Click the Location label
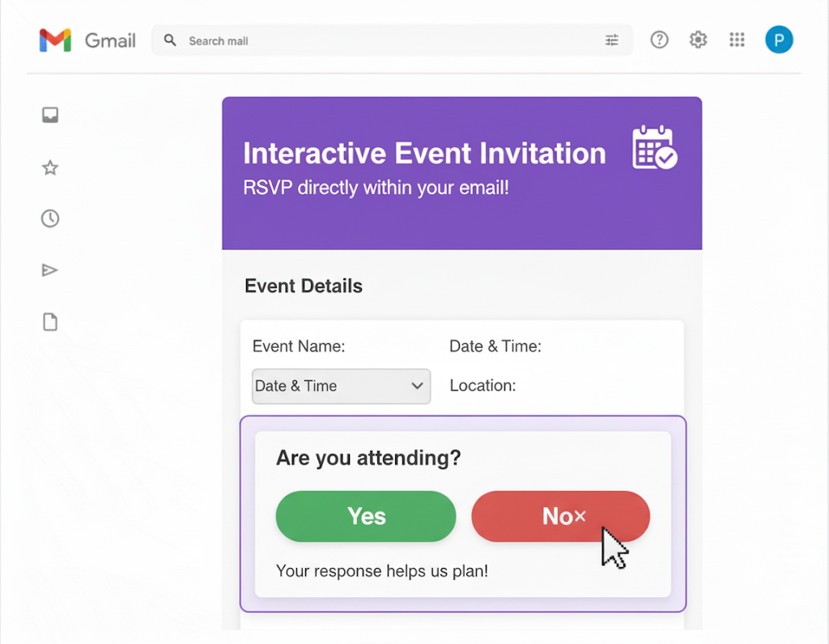Image resolution: width=829 pixels, height=644 pixels. [483, 386]
